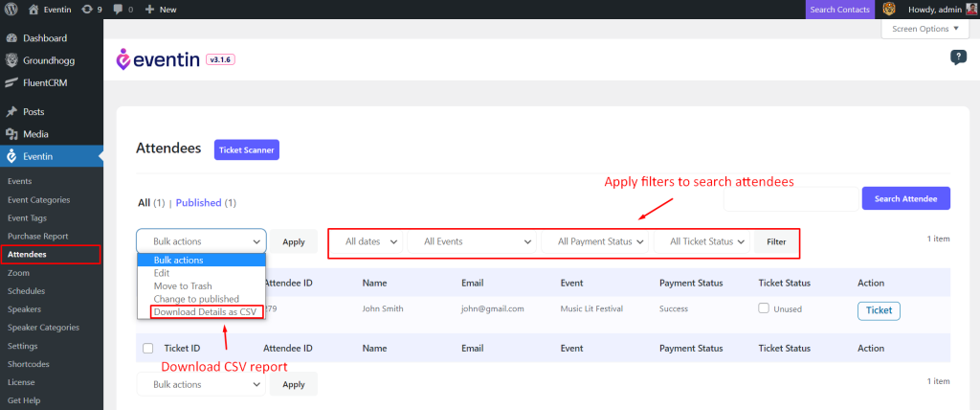Click Howdy, admin account link
Screen dimensions: 980x410
tap(934, 10)
